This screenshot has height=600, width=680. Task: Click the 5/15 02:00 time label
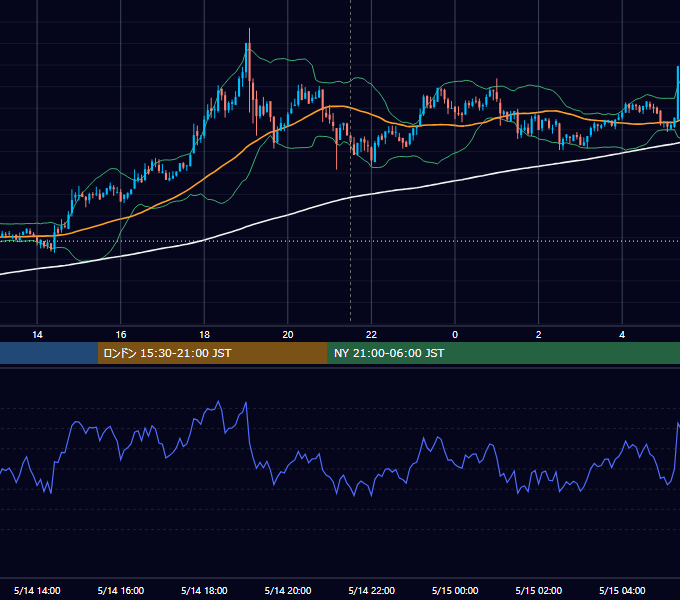539,590
